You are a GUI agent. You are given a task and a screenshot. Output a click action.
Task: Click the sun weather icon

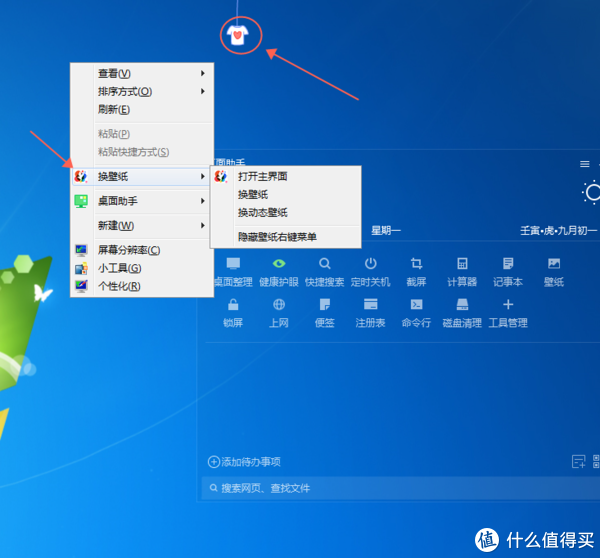[591, 192]
